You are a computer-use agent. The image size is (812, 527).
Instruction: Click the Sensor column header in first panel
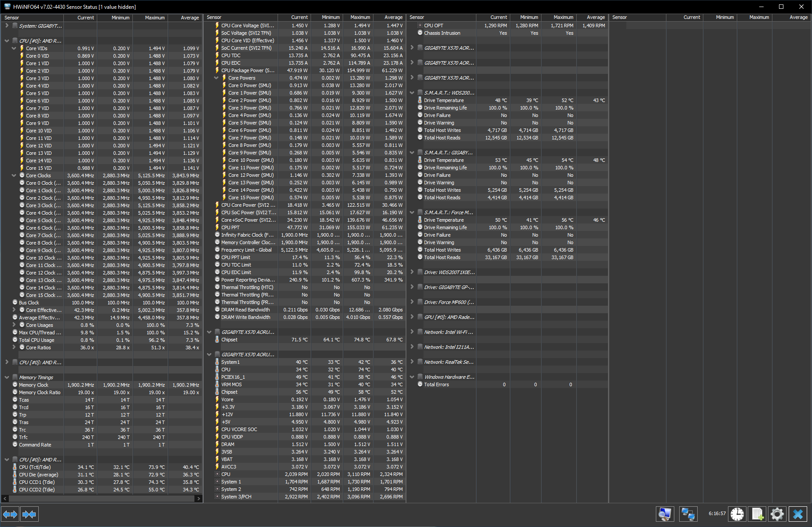(x=32, y=18)
